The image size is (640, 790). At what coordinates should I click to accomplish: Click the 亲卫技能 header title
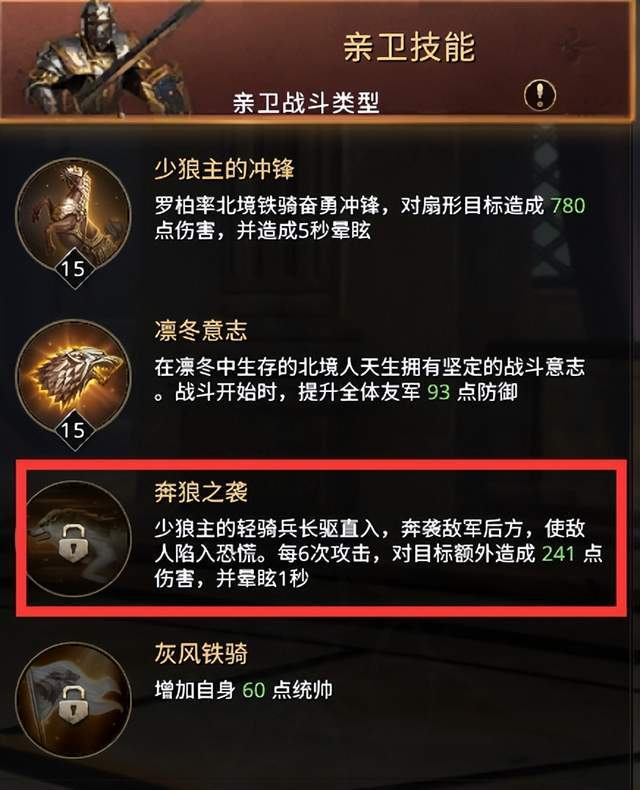[x=410, y=47]
